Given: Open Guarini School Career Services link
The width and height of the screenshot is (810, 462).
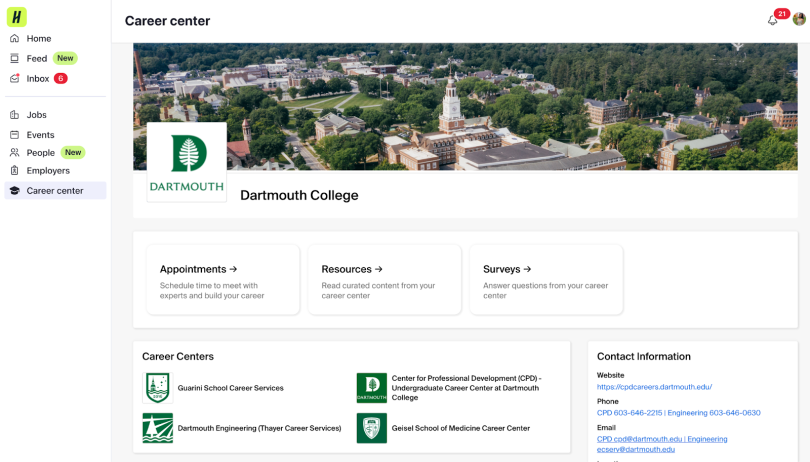Looking at the screenshot, I should (230, 388).
